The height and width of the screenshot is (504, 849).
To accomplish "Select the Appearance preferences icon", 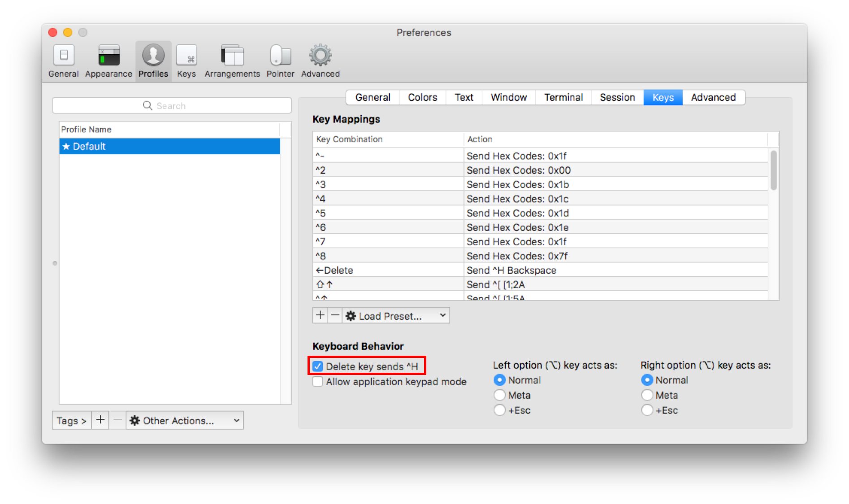I will (x=108, y=60).
